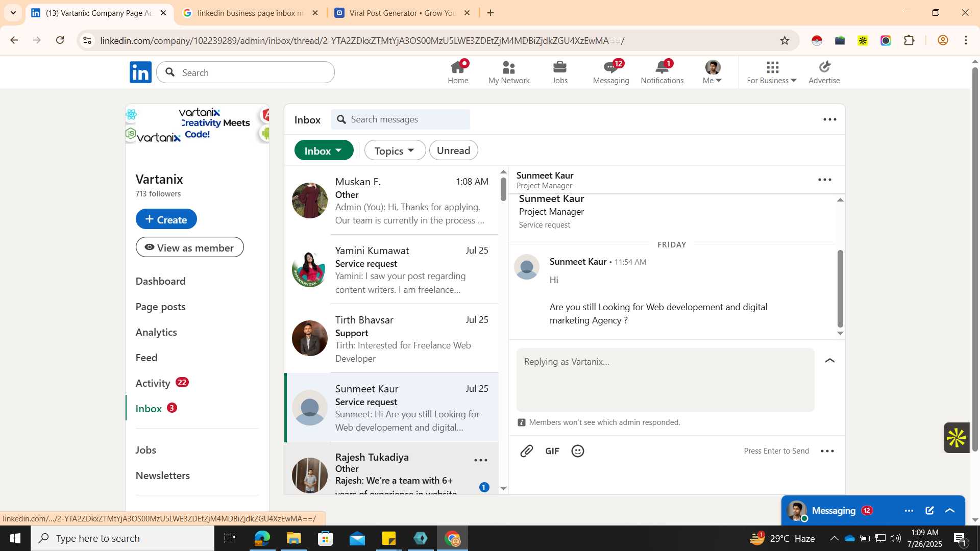The width and height of the screenshot is (980, 551).
Task: Open Sunmeet Kaur profile name in thread header
Action: point(545,176)
